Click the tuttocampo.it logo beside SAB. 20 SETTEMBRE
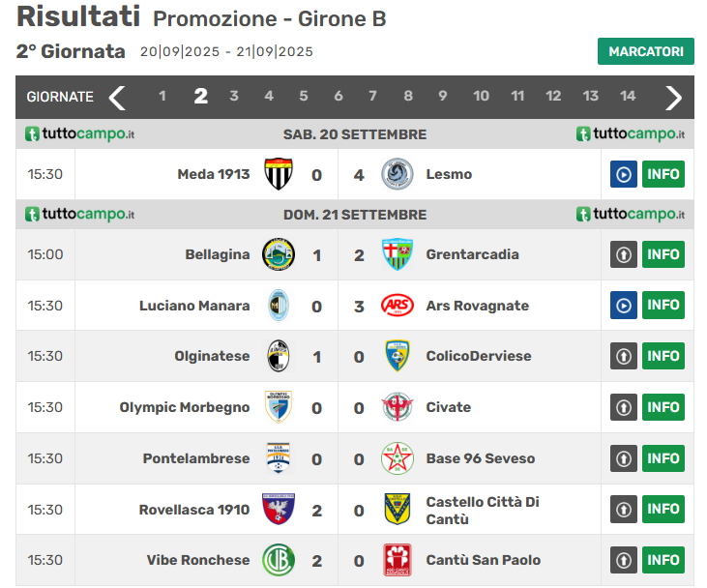Screen dimensions: 707x588 coord(79,134)
